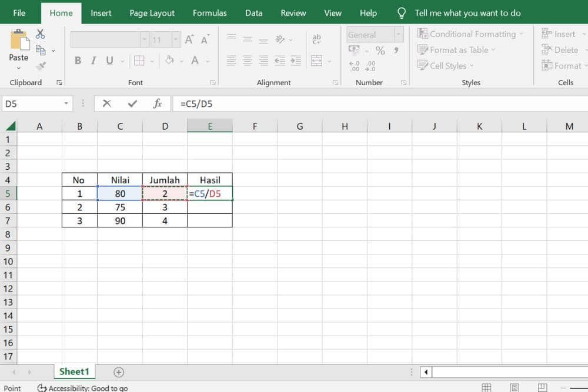This screenshot has height=392, width=588.
Task: Select cell C6 containing 75
Action: pos(120,207)
